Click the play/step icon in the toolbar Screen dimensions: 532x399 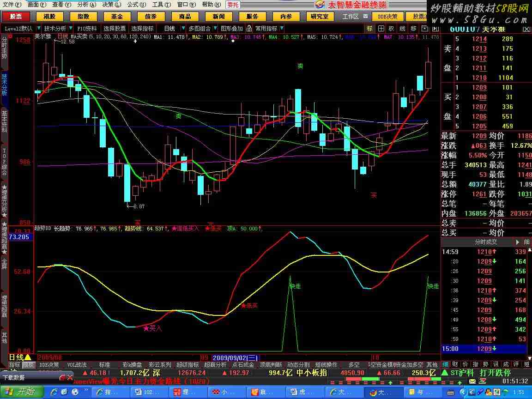(x=435, y=29)
